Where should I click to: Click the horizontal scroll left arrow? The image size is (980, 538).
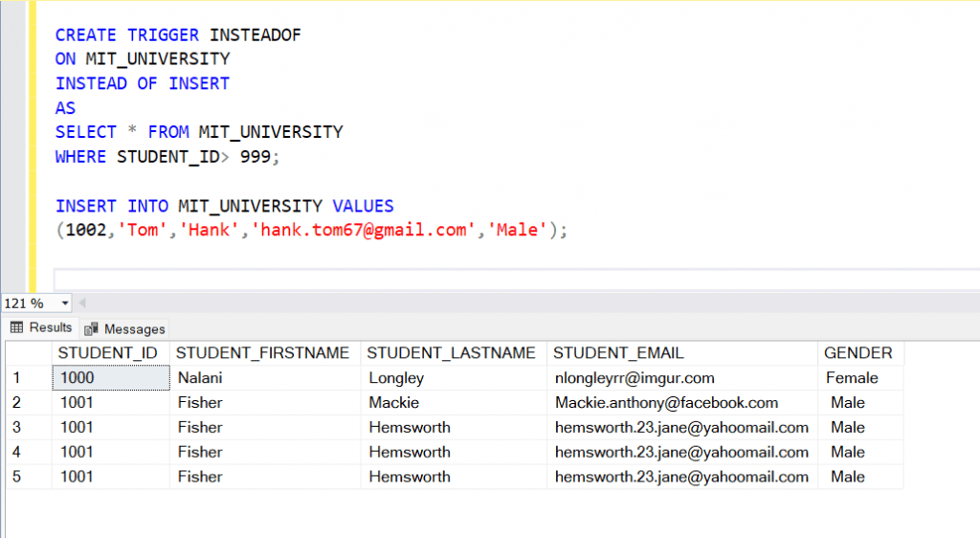82,303
